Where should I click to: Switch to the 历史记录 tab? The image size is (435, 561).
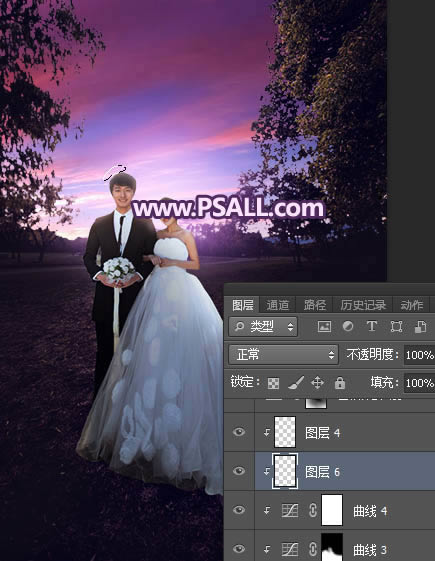tap(363, 305)
